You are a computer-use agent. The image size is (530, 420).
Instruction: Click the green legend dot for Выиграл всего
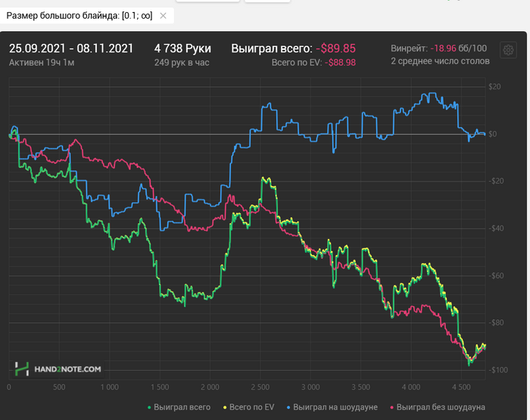coord(149,408)
